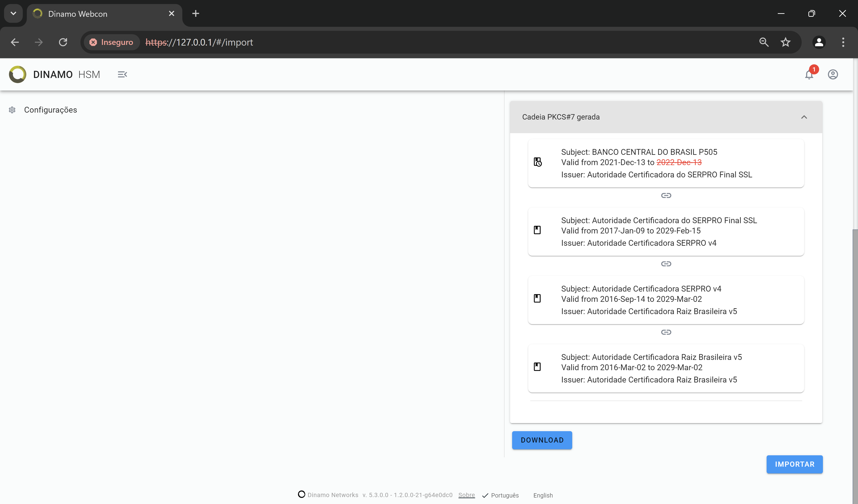Open the notifications bell

[809, 74]
